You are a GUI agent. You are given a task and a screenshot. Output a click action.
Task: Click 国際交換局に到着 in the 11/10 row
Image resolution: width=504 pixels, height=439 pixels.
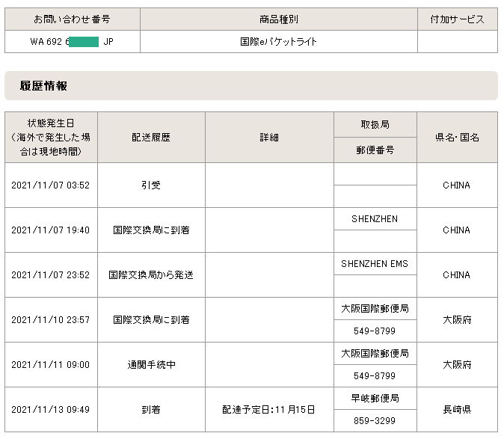click(x=151, y=320)
